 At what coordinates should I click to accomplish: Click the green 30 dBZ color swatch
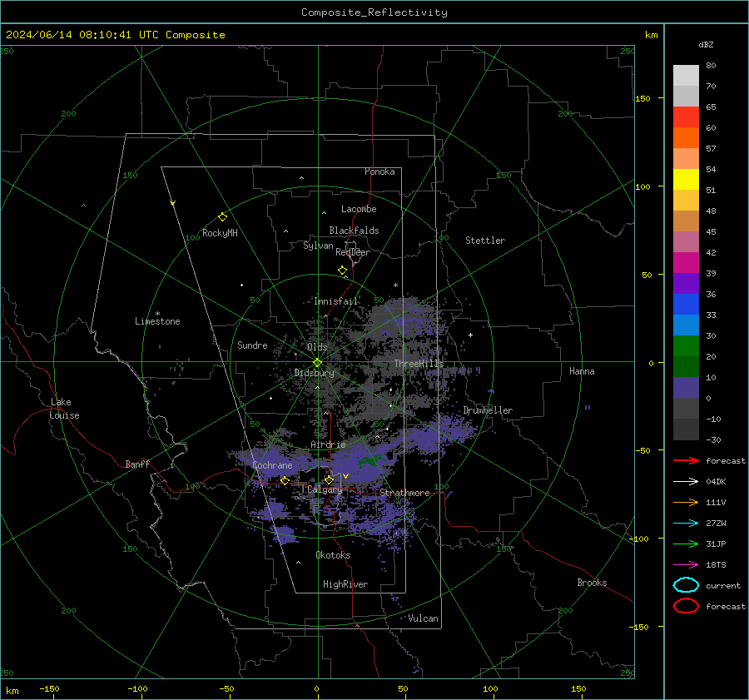(686, 346)
